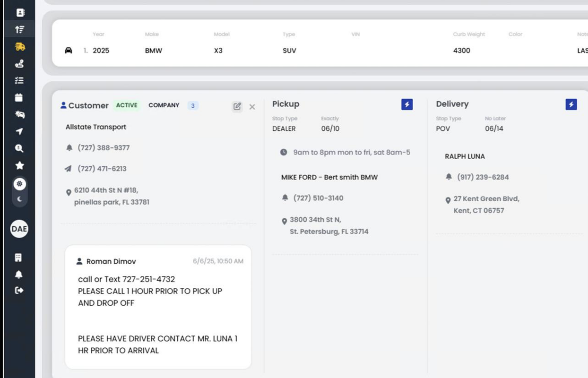Click the damaged car icon in sidebar
The width and height of the screenshot is (588, 378).
19,114
